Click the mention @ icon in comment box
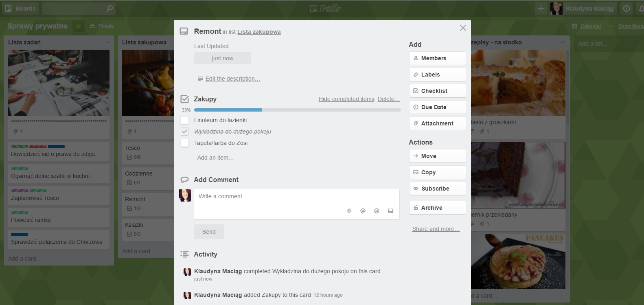Screen dimensions: 644x305 point(363,211)
